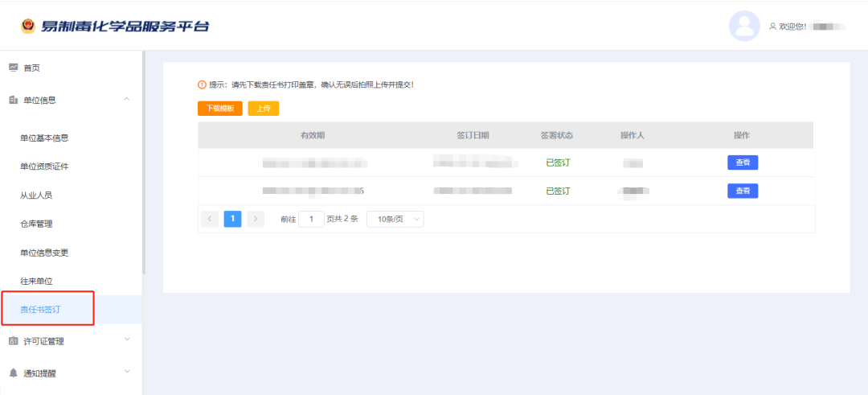Image resolution: width=868 pixels, height=395 pixels.
Task: Click the yellow 上传 button
Action: click(x=264, y=108)
